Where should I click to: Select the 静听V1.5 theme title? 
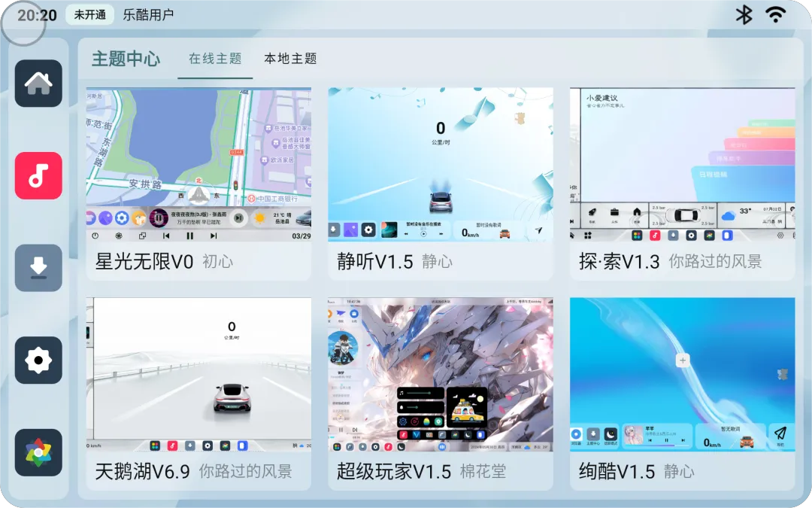[375, 262]
